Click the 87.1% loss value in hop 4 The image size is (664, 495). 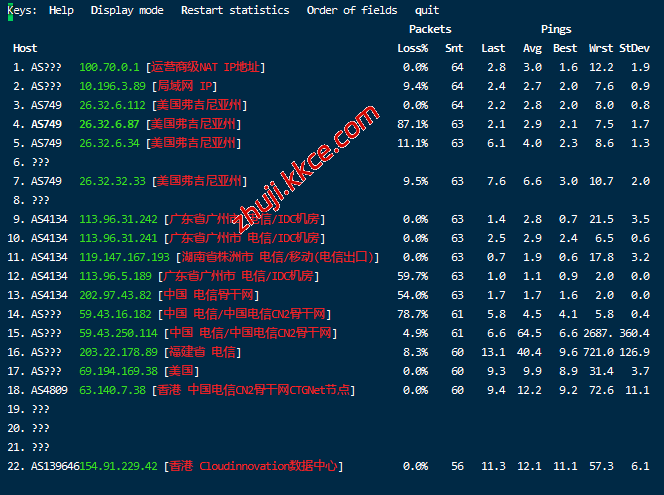tap(412, 124)
